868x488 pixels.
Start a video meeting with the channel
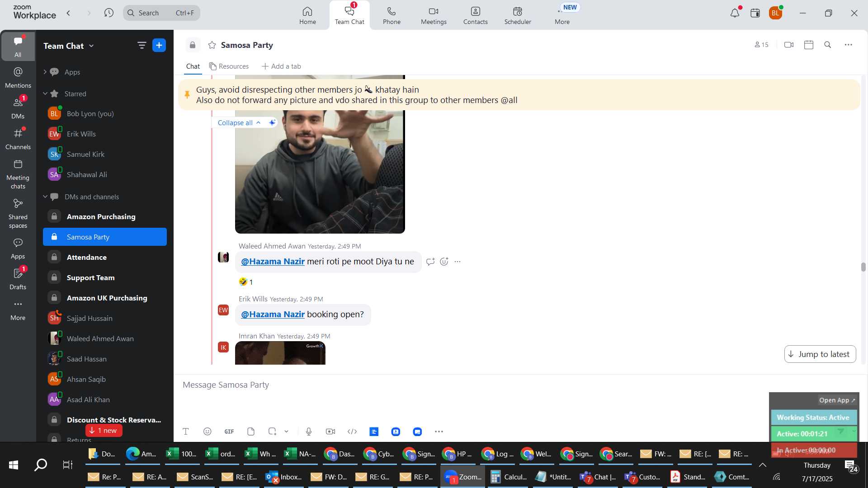[789, 45]
